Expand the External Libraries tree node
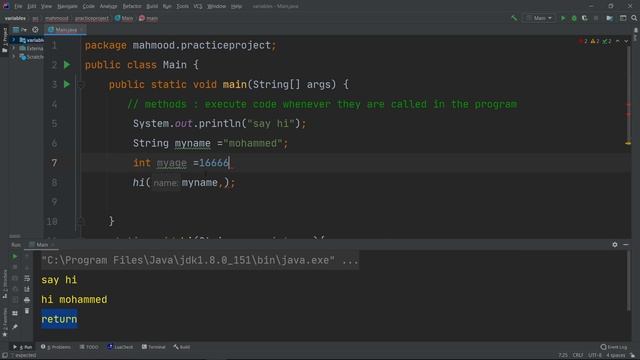This screenshot has height=360, width=640. coord(14,48)
